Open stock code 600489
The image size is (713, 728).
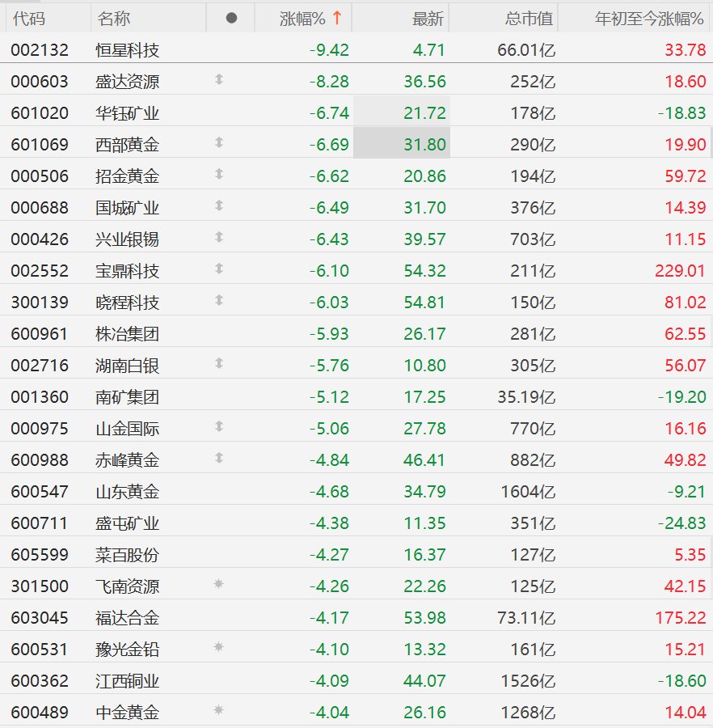coord(40,712)
